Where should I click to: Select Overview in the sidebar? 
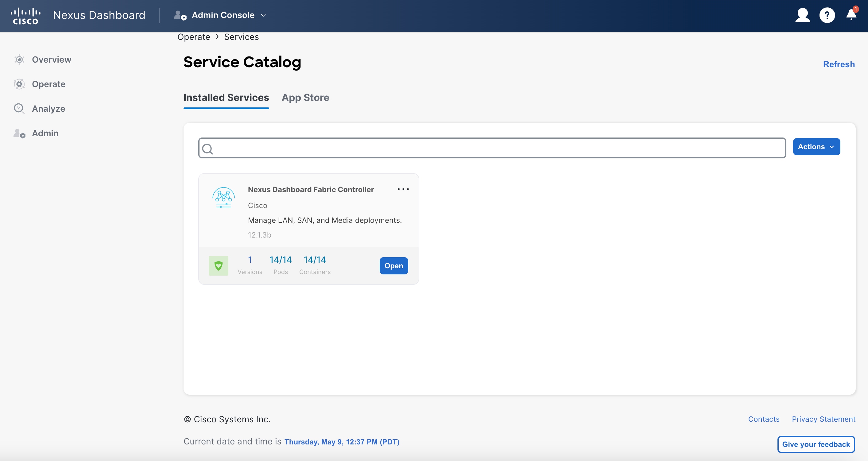52,60
